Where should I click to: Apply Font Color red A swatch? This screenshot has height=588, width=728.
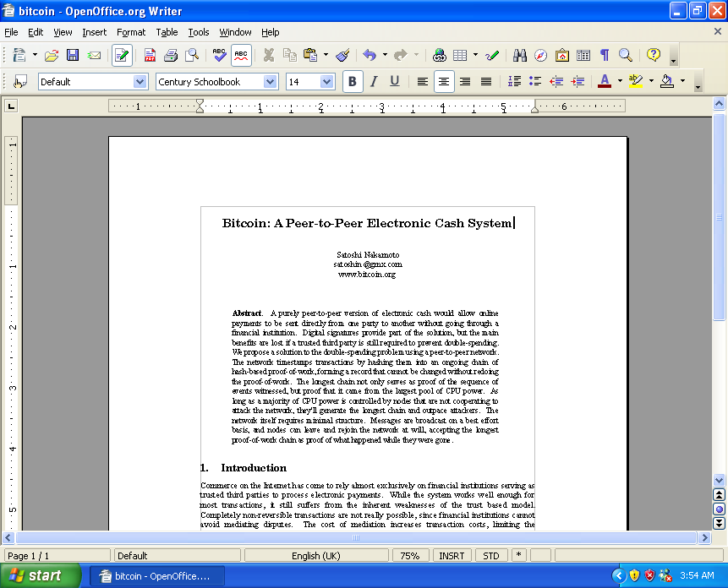[x=605, y=82]
